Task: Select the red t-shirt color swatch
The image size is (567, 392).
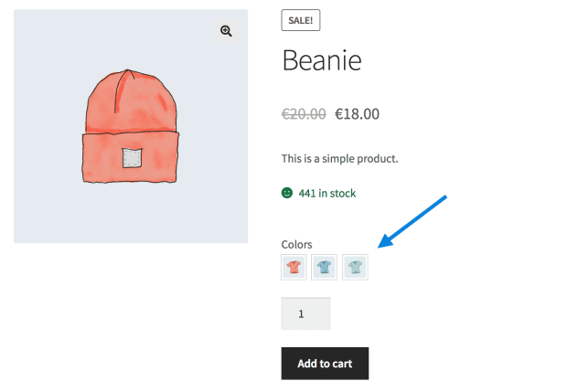Action: point(294,267)
